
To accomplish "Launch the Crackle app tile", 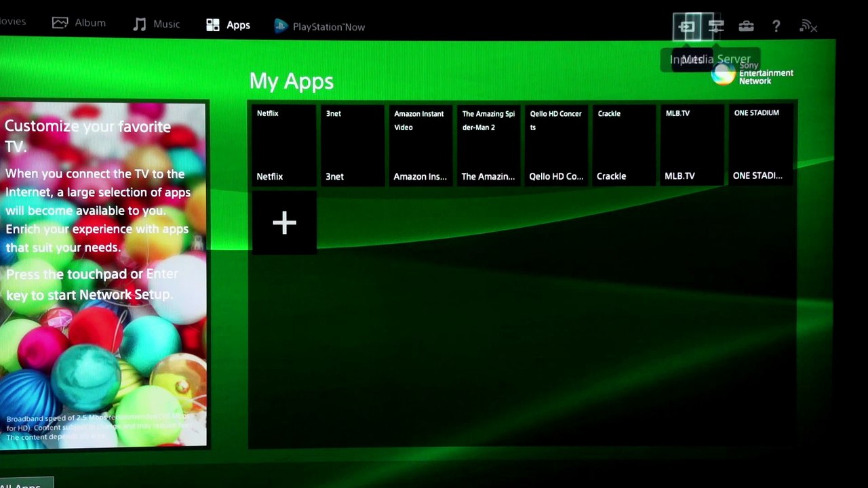I will tap(625, 145).
